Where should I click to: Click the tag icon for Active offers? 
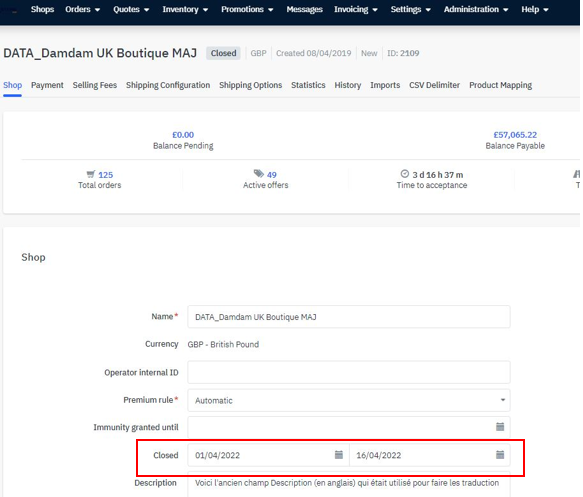tap(259, 174)
